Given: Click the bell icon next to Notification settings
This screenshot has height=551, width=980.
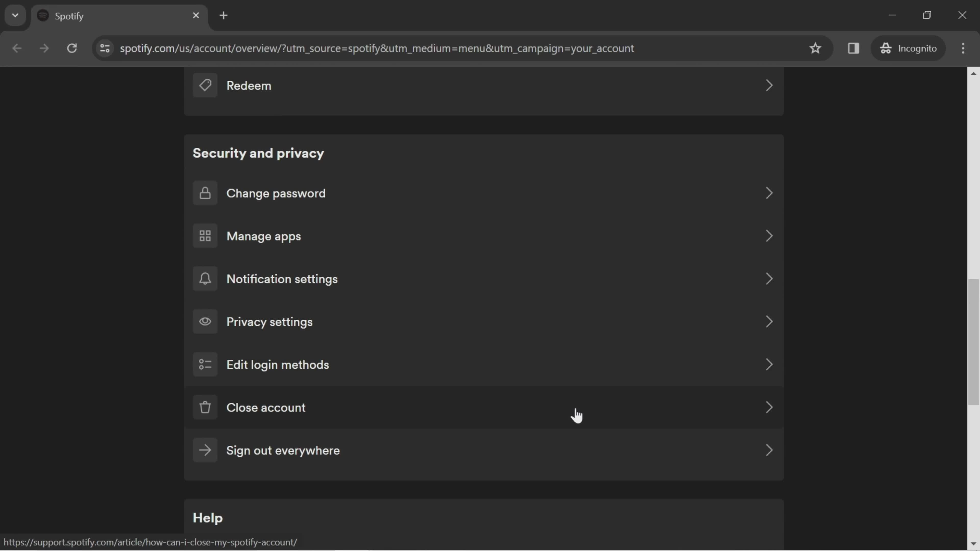Looking at the screenshot, I should (x=205, y=279).
